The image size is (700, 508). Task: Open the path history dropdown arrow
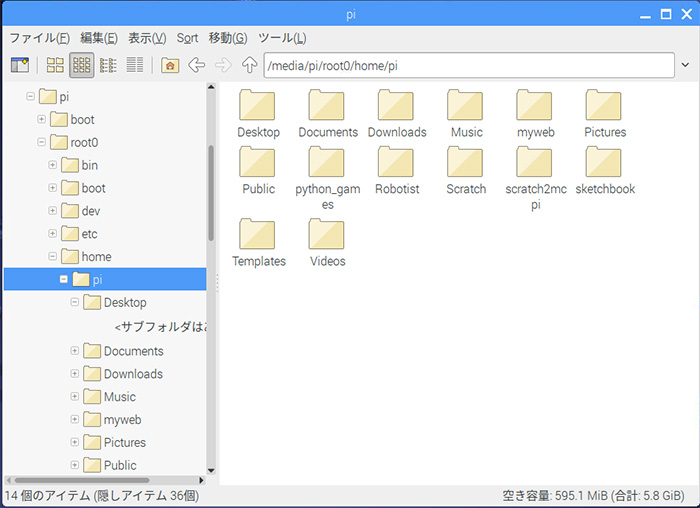tap(683, 66)
